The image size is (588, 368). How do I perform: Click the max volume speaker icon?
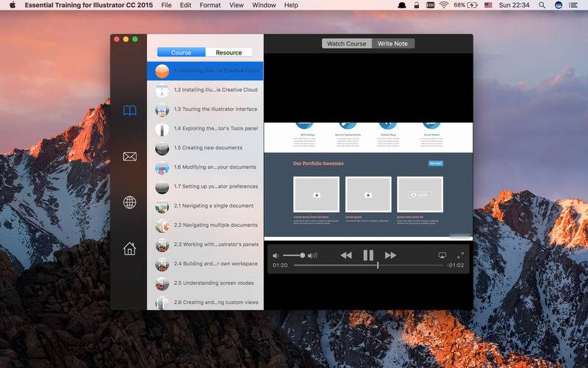[x=312, y=255]
